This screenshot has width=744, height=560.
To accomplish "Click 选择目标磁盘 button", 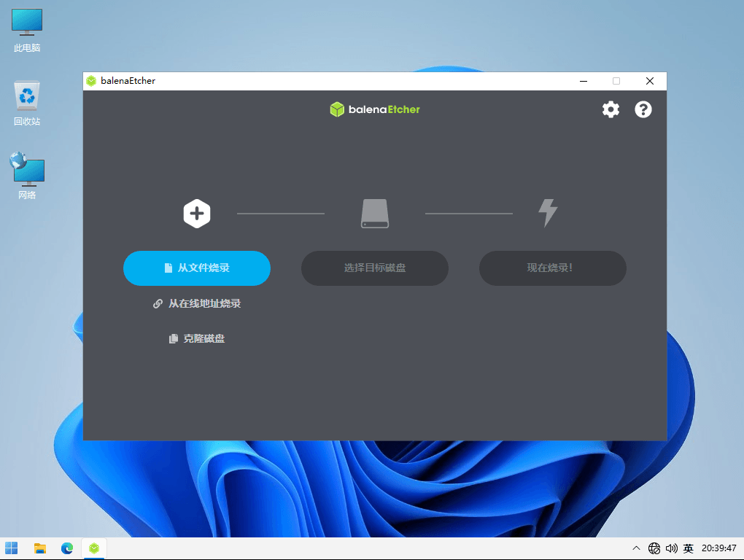I will (x=375, y=268).
